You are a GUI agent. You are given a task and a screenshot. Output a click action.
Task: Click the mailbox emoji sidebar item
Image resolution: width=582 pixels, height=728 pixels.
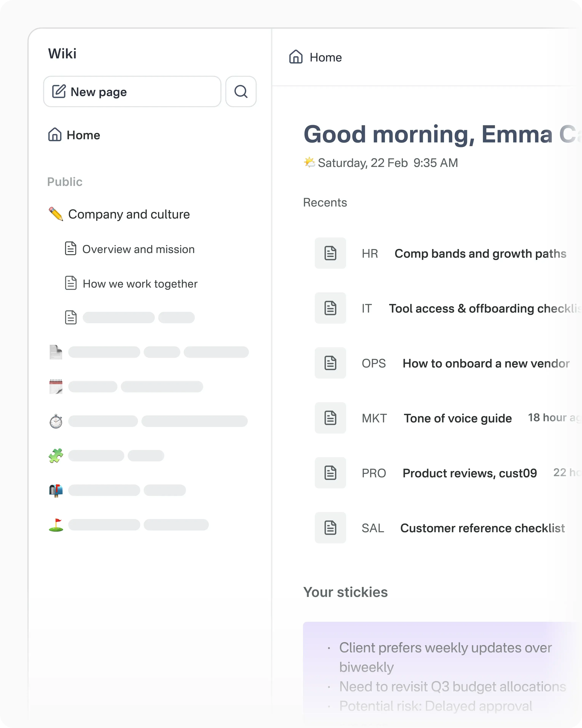[x=56, y=490]
